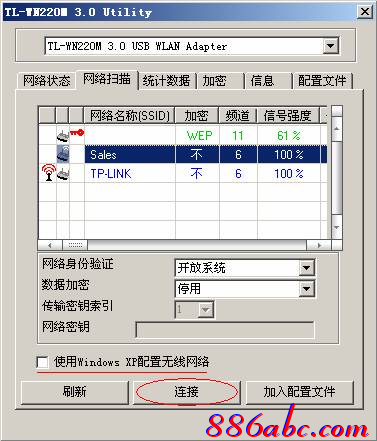Click the network list scroll down arrow
The width and height of the screenshot is (377, 441).
tap(337, 227)
